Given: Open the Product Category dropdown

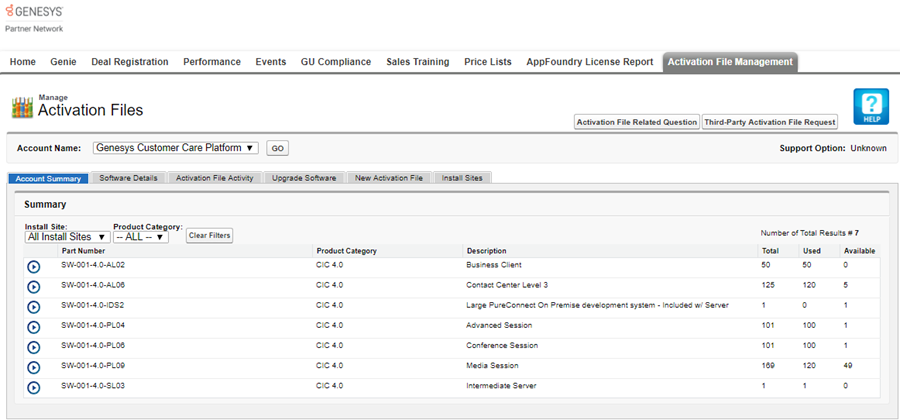Looking at the screenshot, I should coord(140,237).
